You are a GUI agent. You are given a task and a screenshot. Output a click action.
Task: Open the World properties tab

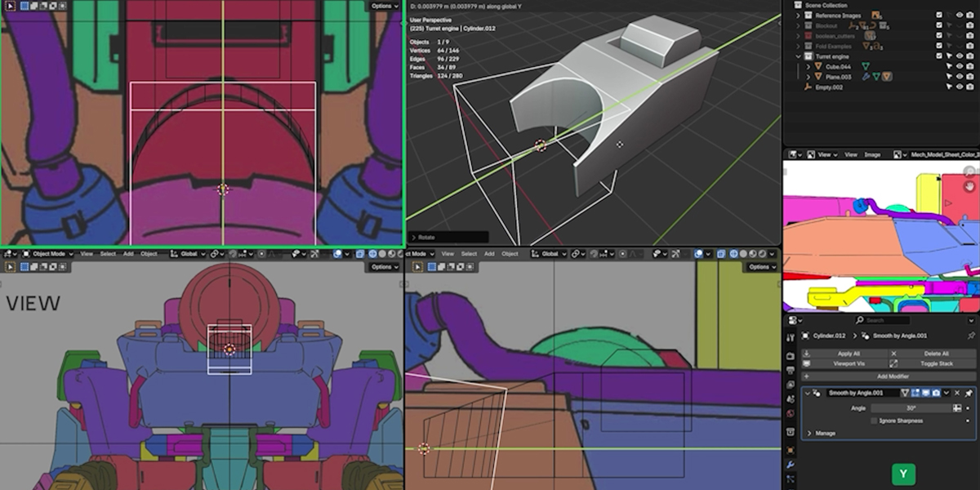[x=790, y=413]
